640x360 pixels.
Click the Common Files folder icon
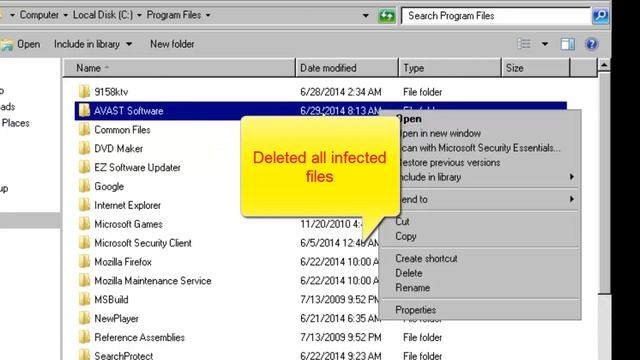[84, 129]
